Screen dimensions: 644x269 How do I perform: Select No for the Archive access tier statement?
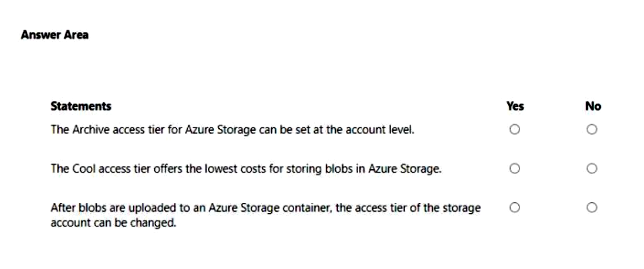[x=592, y=129]
